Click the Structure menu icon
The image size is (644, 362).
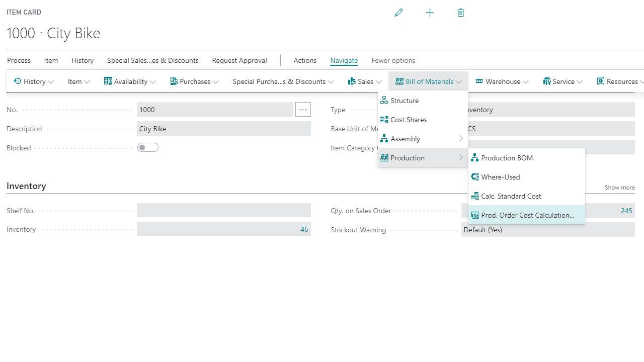click(x=384, y=101)
